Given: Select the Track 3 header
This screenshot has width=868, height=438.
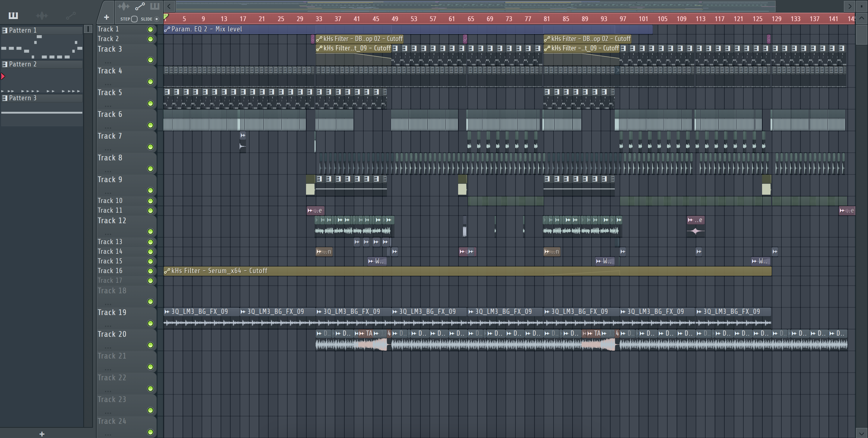Looking at the screenshot, I should pyautogui.click(x=126, y=55).
